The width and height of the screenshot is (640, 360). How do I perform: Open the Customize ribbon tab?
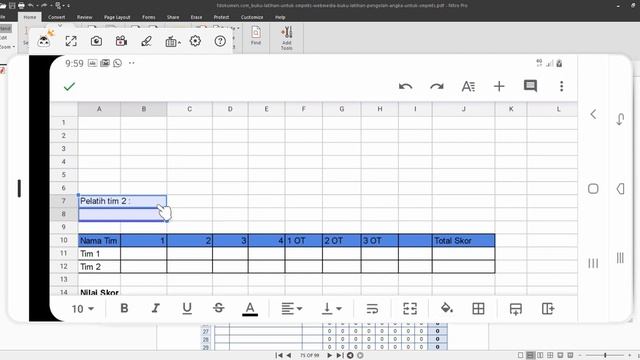(252, 17)
